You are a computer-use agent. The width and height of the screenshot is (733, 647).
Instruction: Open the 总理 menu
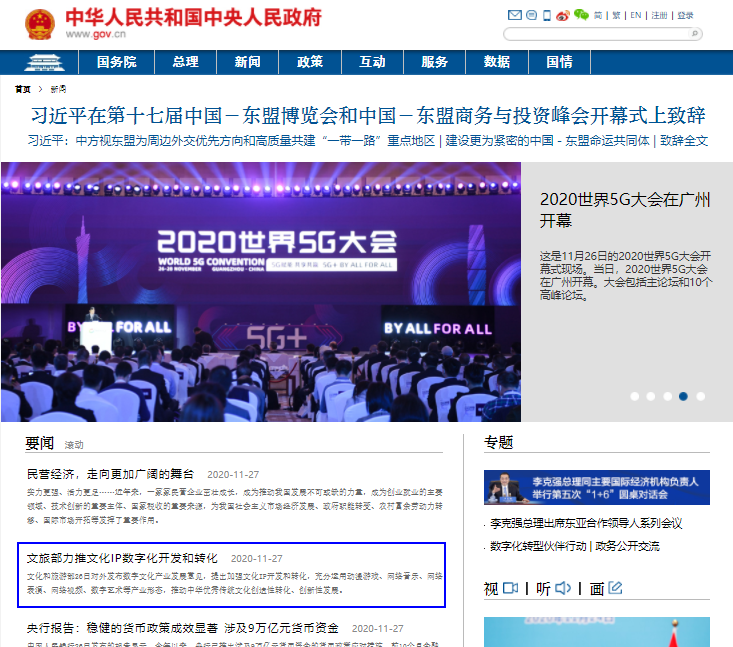pos(186,62)
